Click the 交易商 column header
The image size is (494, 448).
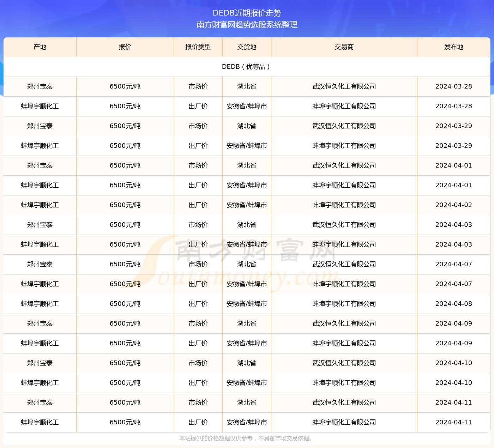(x=344, y=47)
